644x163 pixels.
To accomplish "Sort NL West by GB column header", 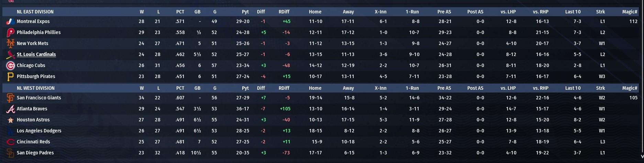I will [197, 88].
